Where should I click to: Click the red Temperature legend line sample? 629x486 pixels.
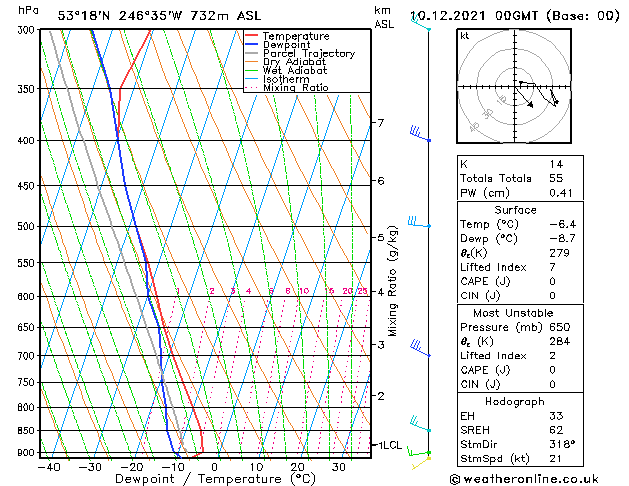coord(251,36)
